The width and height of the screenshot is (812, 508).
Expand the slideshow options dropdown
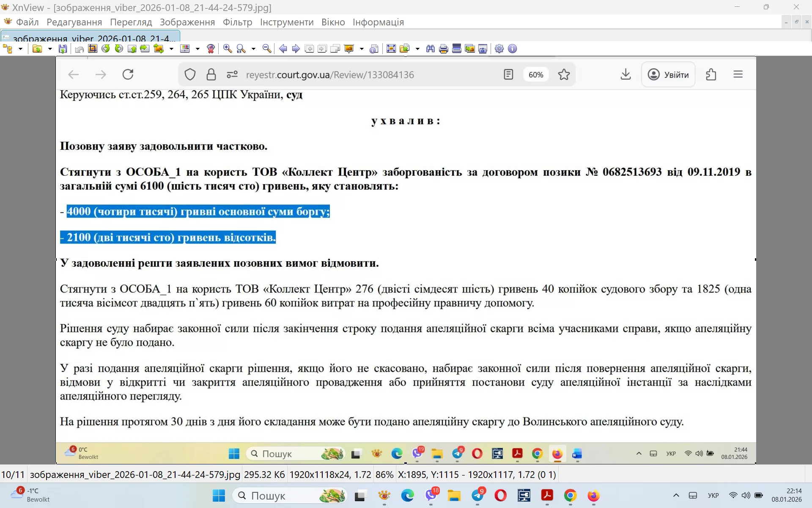[362, 49]
